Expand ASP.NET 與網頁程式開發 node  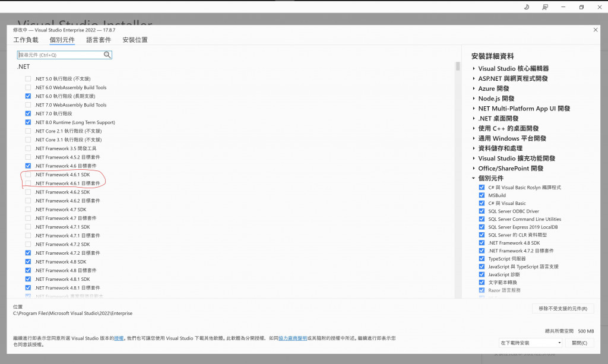click(474, 79)
